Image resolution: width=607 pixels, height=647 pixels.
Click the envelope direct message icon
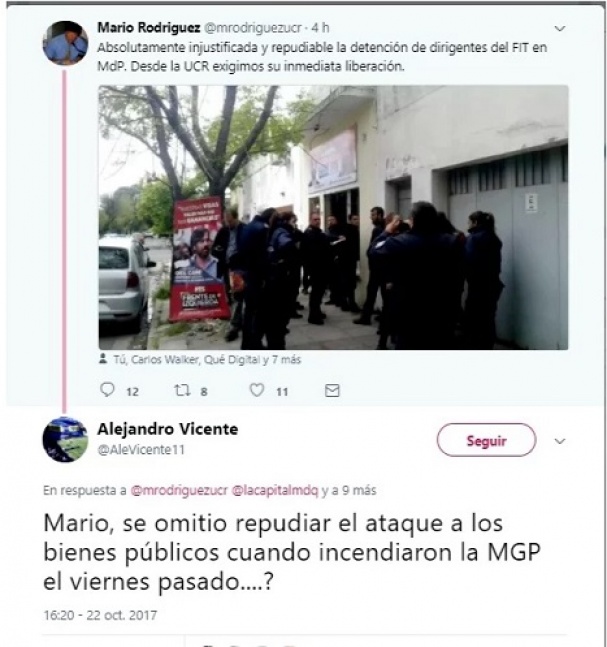pyautogui.click(x=332, y=390)
